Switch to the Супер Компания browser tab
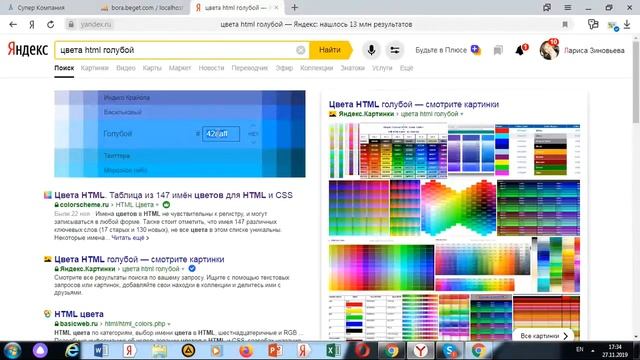This screenshot has height=360, width=640. click(x=41, y=7)
